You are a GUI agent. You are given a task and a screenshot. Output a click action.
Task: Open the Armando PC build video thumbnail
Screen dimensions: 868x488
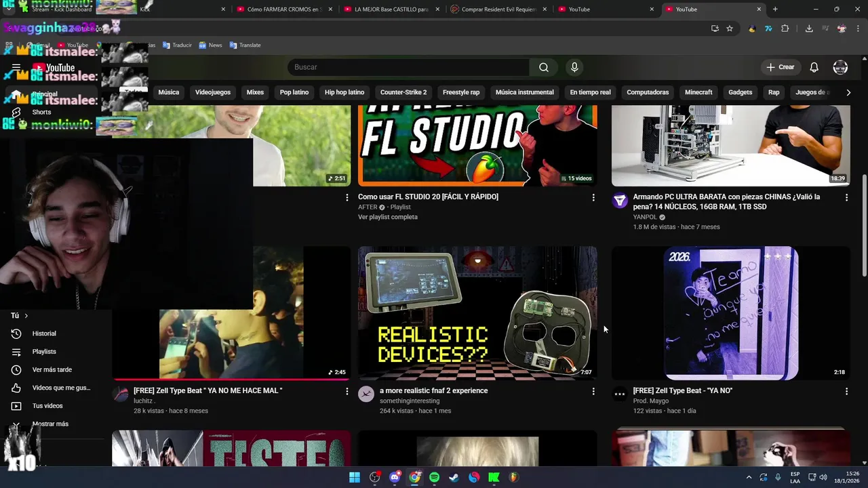click(x=731, y=145)
